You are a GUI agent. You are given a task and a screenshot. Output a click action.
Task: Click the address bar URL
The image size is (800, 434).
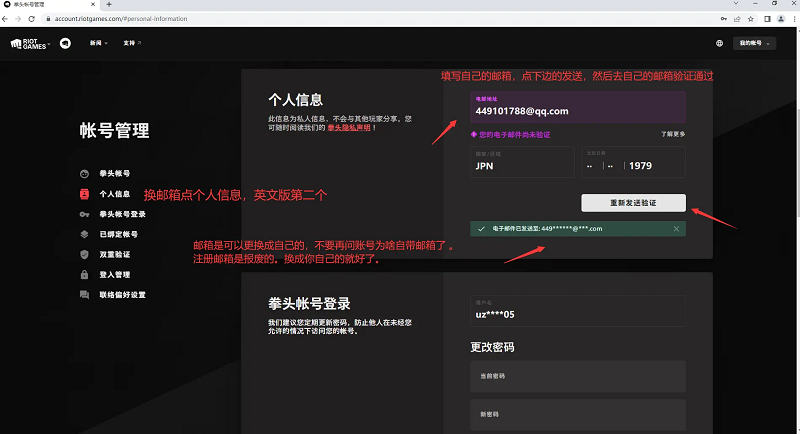[121, 19]
